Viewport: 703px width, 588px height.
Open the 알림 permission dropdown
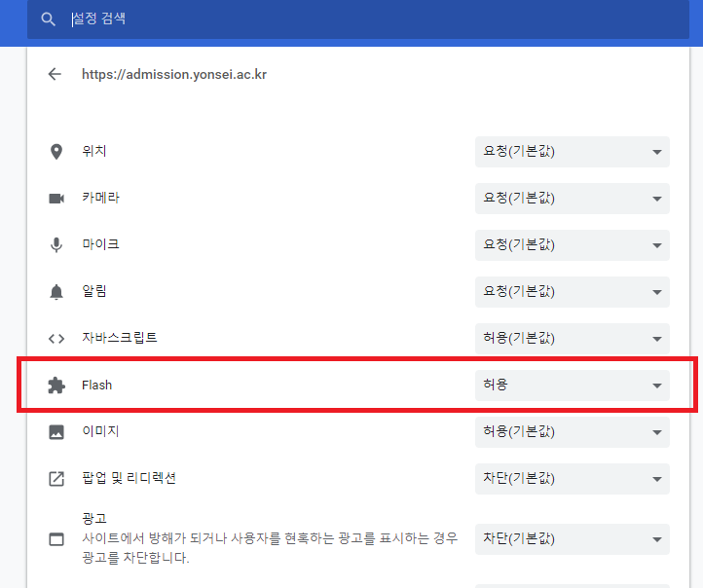point(573,292)
